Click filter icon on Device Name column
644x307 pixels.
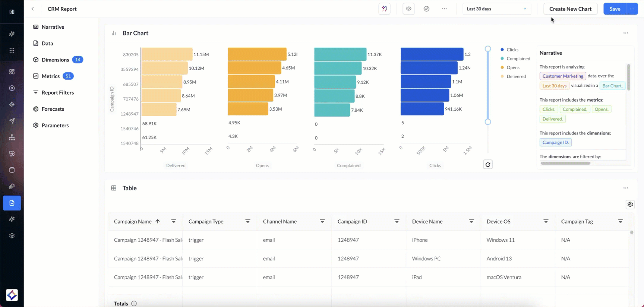(x=471, y=221)
